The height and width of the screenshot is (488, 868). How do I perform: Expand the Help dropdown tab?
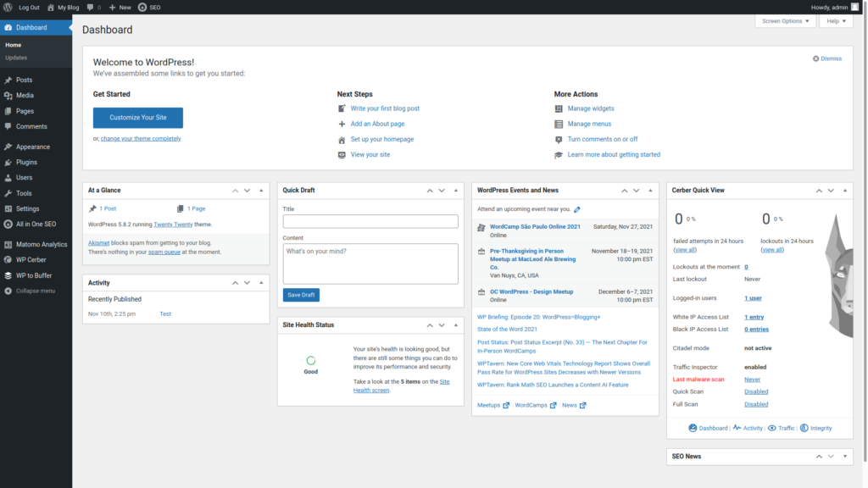pyautogui.click(x=836, y=21)
